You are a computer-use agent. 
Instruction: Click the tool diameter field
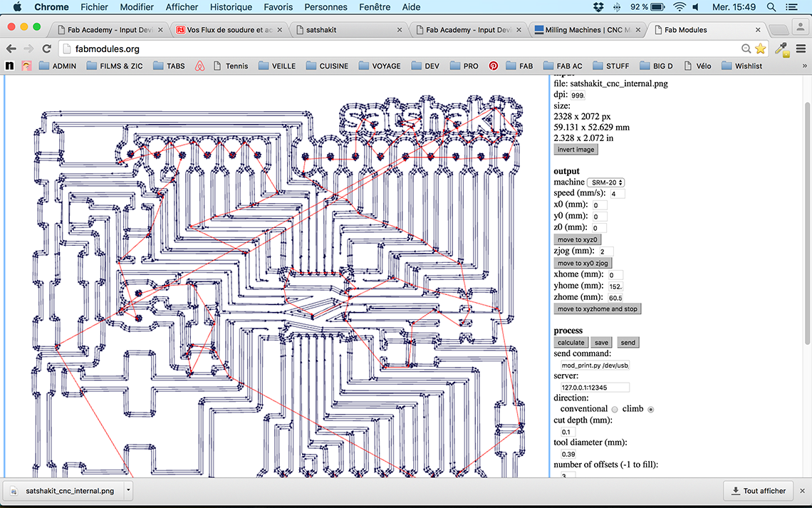click(568, 454)
